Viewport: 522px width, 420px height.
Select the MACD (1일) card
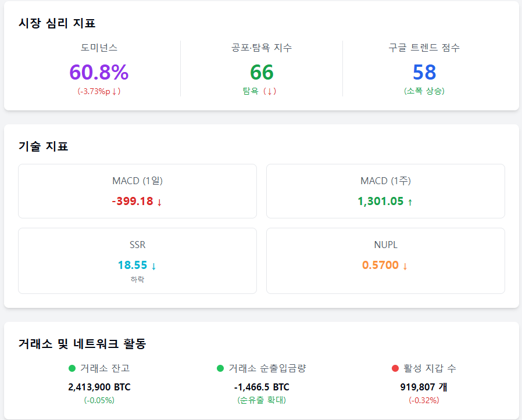tap(138, 191)
